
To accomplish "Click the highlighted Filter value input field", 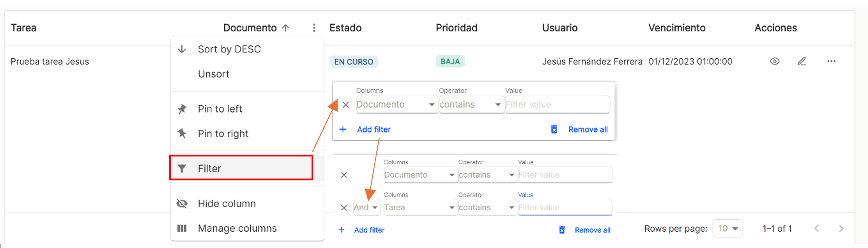I will (x=565, y=207).
